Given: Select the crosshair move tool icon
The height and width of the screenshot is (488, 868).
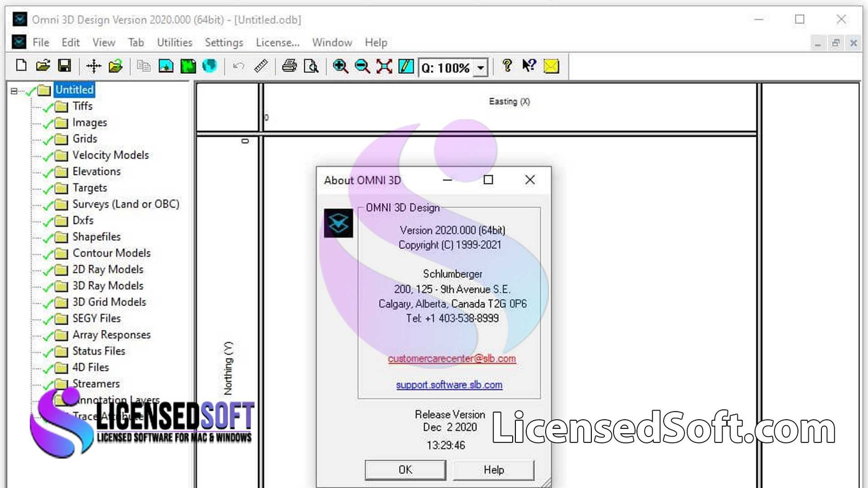Looking at the screenshot, I should pyautogui.click(x=94, y=66).
